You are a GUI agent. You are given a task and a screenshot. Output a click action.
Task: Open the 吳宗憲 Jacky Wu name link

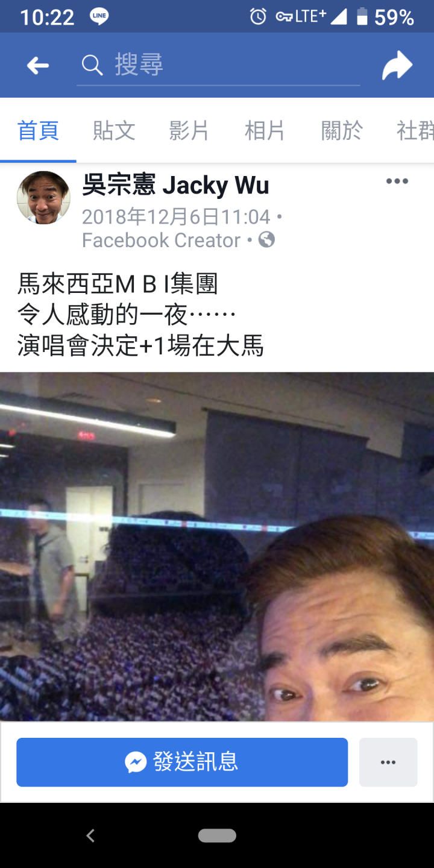(x=175, y=185)
